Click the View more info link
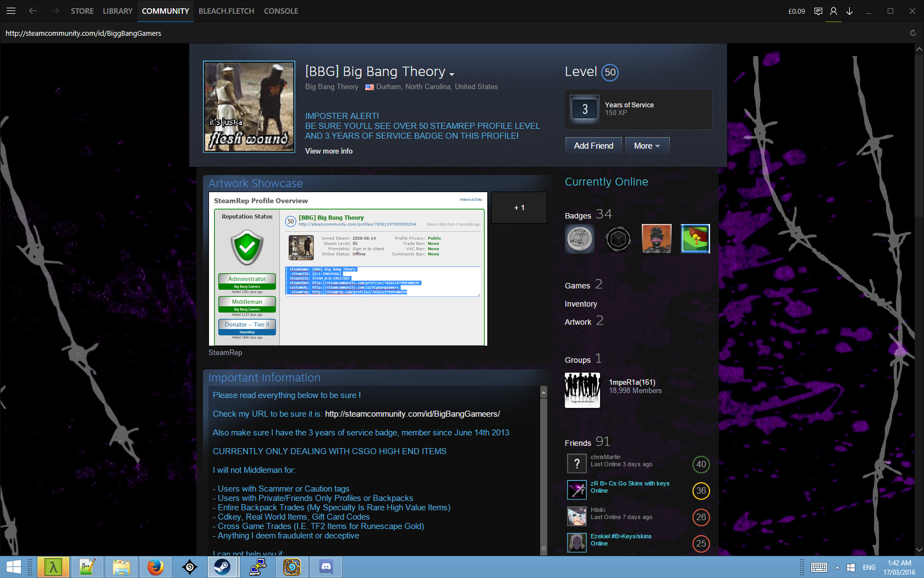The width and height of the screenshot is (924, 578). coord(329,151)
